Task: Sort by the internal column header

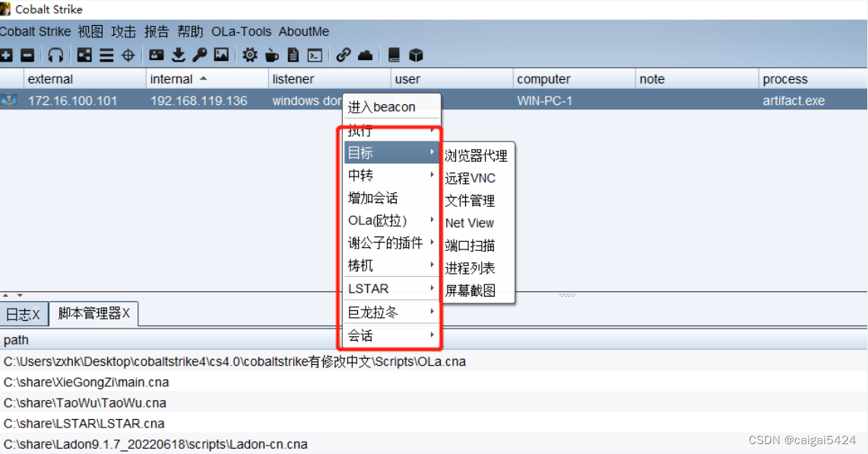Action: click(x=207, y=79)
